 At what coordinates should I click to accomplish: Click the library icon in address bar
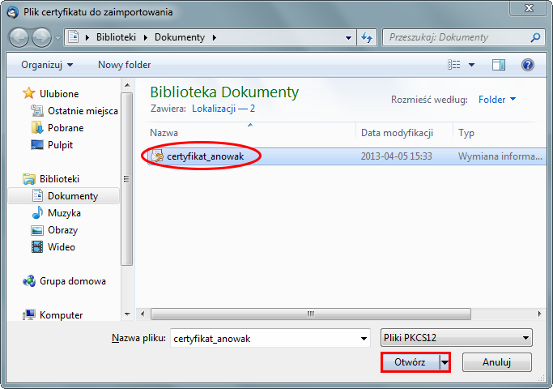coord(73,37)
